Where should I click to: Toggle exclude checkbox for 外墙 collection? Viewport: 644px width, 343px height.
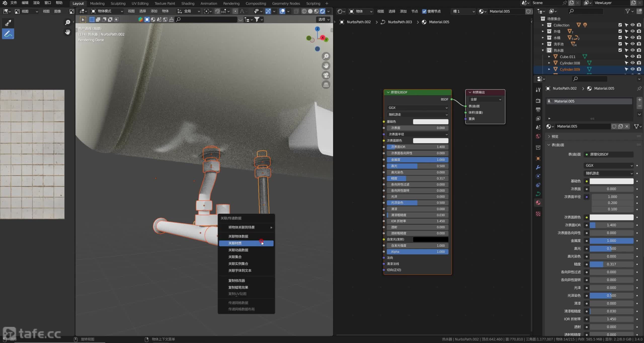coord(620,31)
